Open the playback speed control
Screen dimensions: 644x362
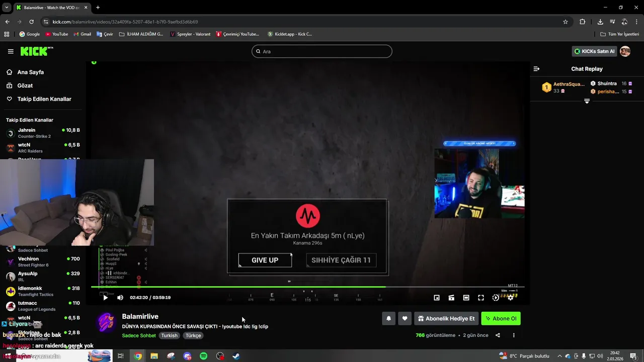point(496,298)
